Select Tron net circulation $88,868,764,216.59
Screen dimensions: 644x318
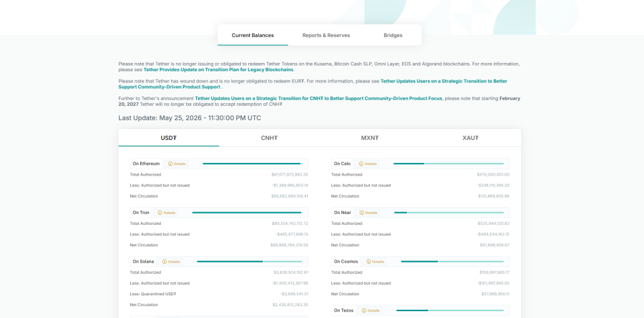[x=289, y=245]
